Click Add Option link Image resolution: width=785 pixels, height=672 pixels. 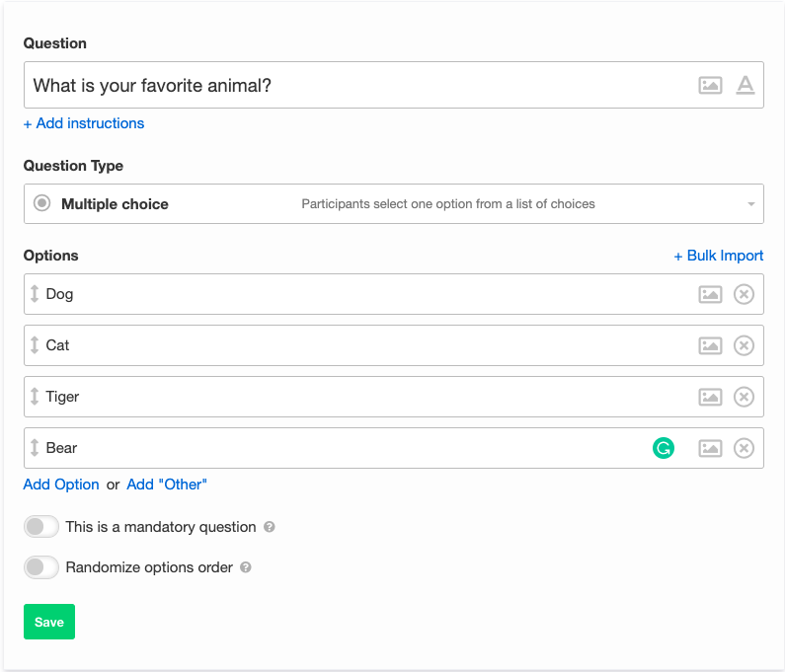click(61, 485)
